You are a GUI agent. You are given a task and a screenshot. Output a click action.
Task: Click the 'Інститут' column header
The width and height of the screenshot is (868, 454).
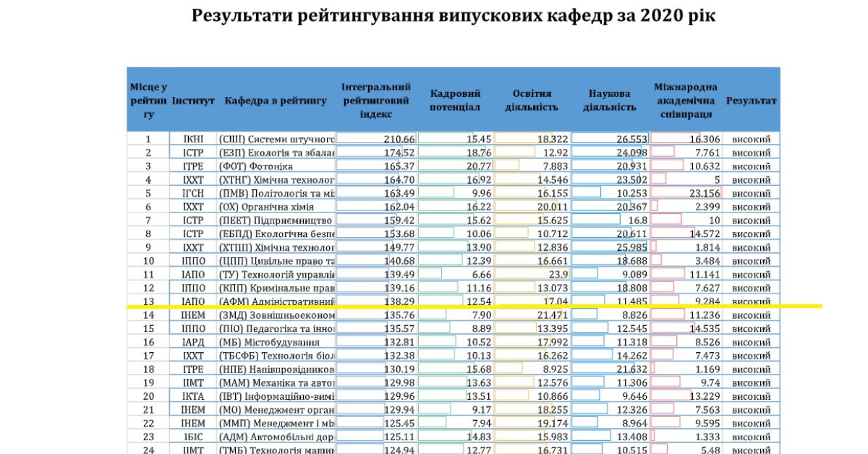coord(193,100)
